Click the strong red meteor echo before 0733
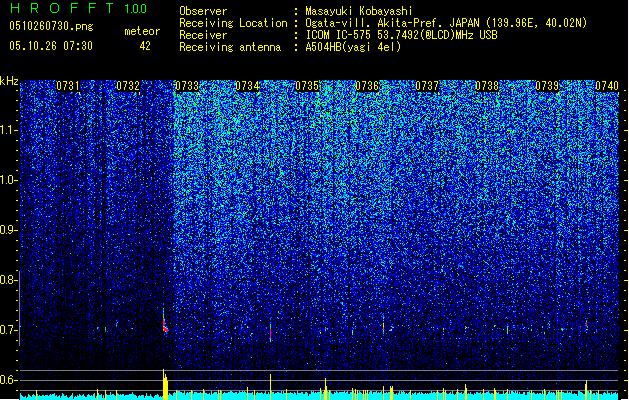The height and width of the screenshot is (400, 629). [x=165, y=321]
